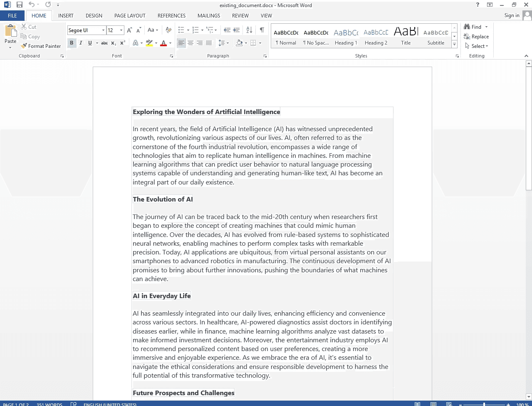Viewport: 532px width, 406px height.
Task: Increase font size with Grow Font
Action: pyautogui.click(x=129, y=30)
